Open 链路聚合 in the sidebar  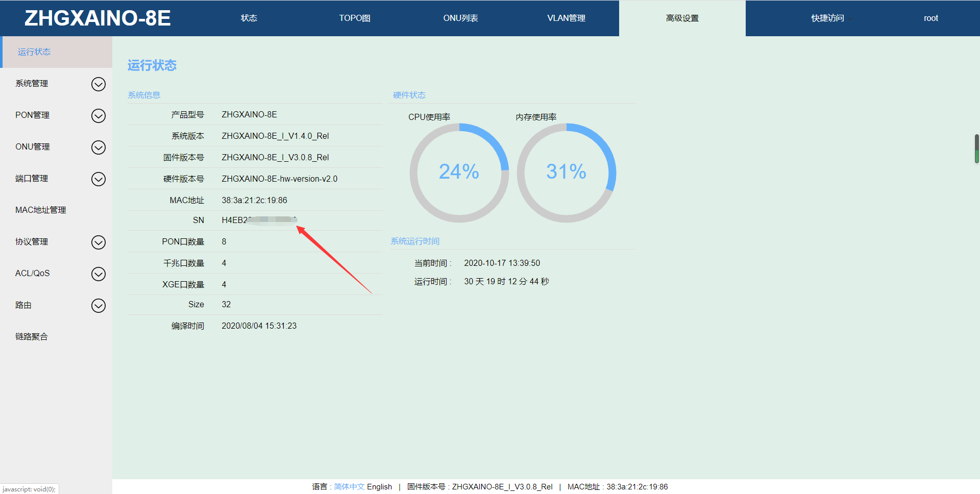pyautogui.click(x=32, y=337)
